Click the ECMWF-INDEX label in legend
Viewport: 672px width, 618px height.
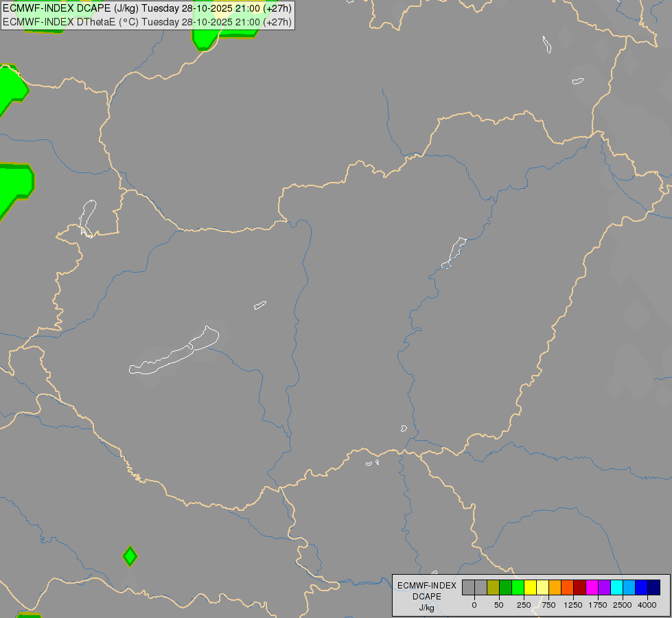tap(427, 586)
